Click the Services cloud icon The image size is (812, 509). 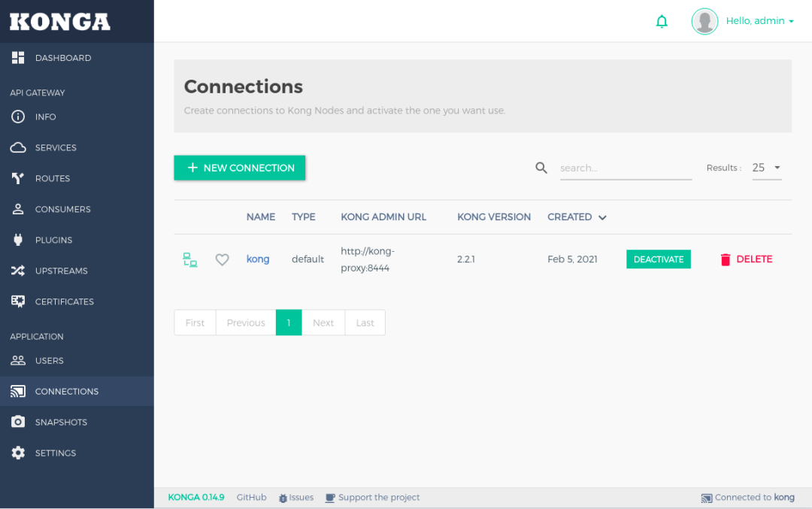tap(18, 147)
